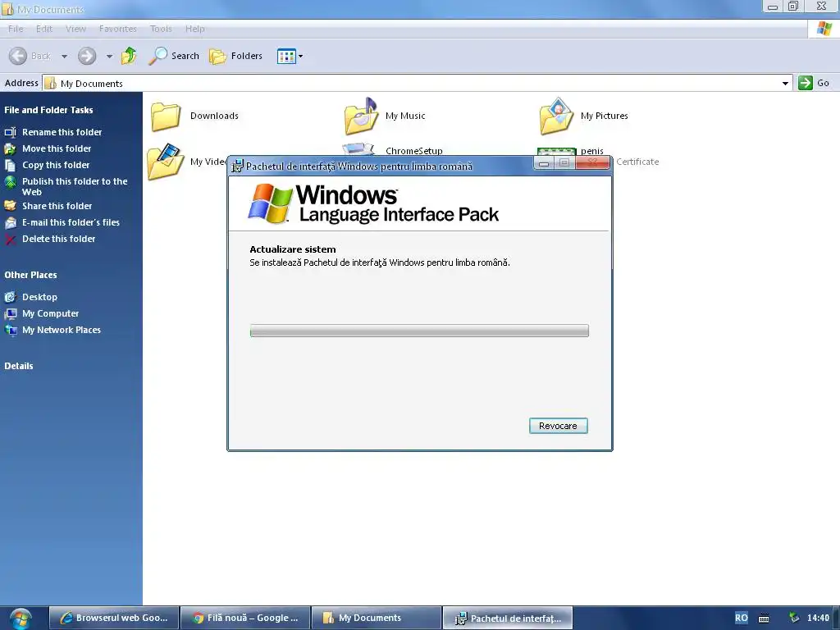840x630 pixels.
Task: Expand the Address bar dropdown
Action: 785,83
